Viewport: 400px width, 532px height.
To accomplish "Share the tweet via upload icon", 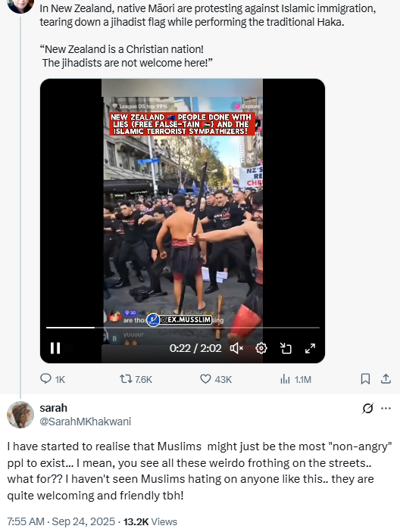I will point(386,379).
